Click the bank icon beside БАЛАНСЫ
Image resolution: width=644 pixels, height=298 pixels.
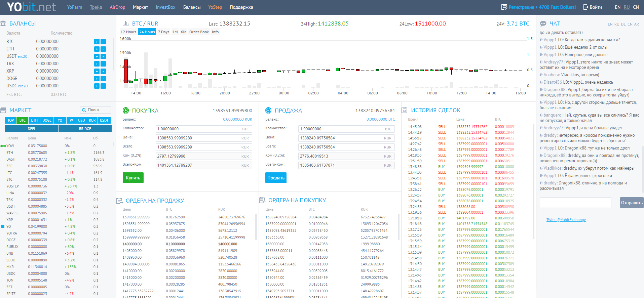tap(3, 24)
